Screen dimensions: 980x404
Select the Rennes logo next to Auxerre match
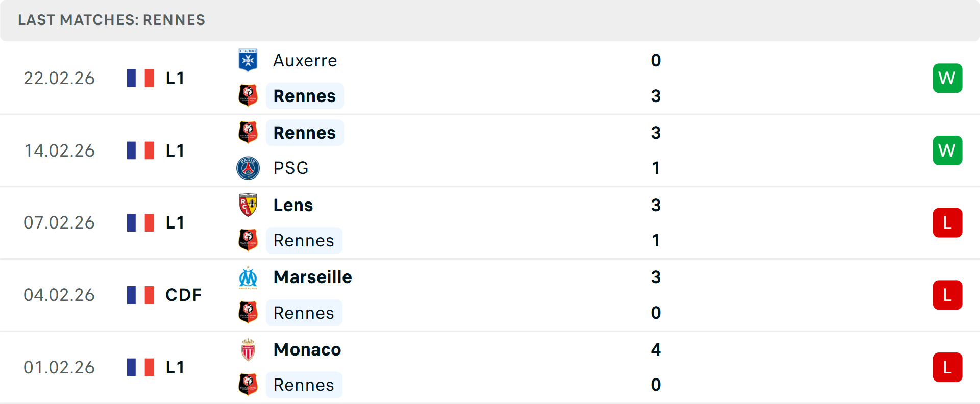coord(248,95)
